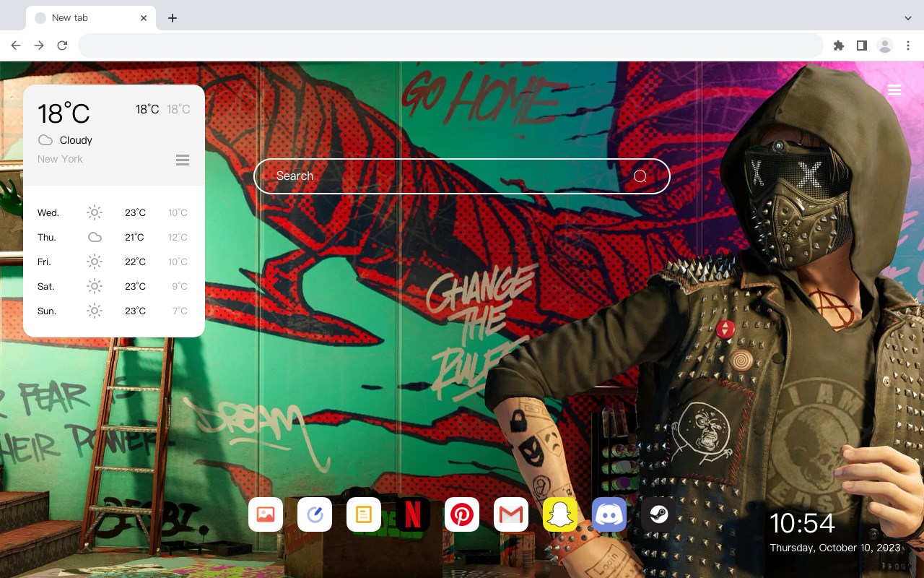Click into the Search input field
Screen dimensions: 924x578
click(x=462, y=176)
